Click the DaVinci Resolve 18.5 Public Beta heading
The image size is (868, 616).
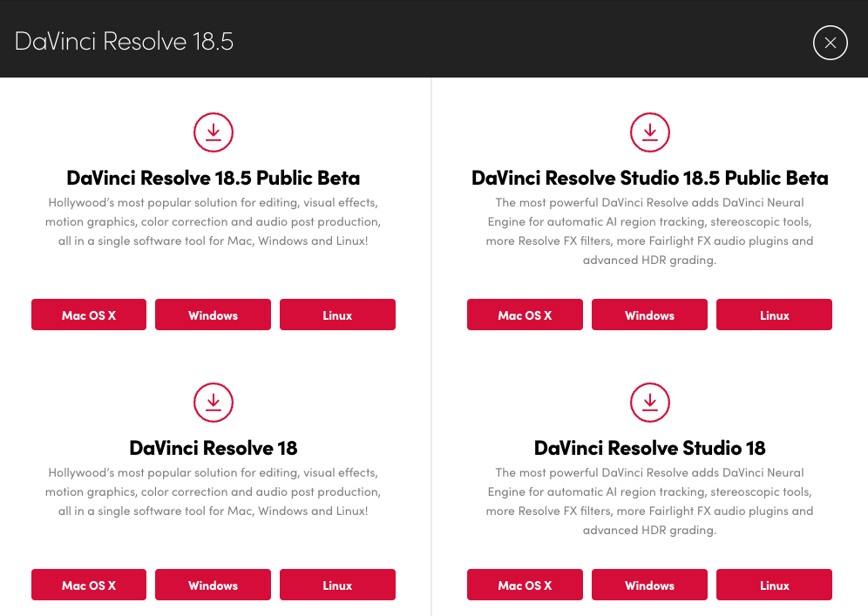click(x=213, y=178)
